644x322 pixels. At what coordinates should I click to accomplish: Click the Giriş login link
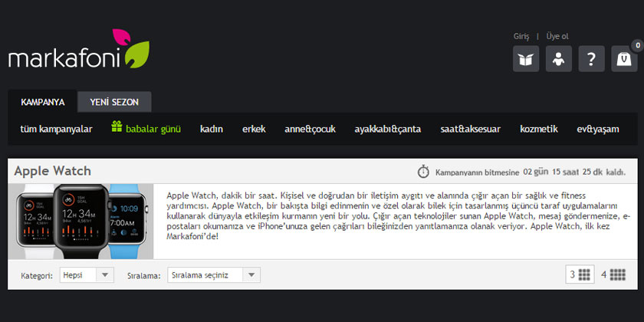point(521,36)
